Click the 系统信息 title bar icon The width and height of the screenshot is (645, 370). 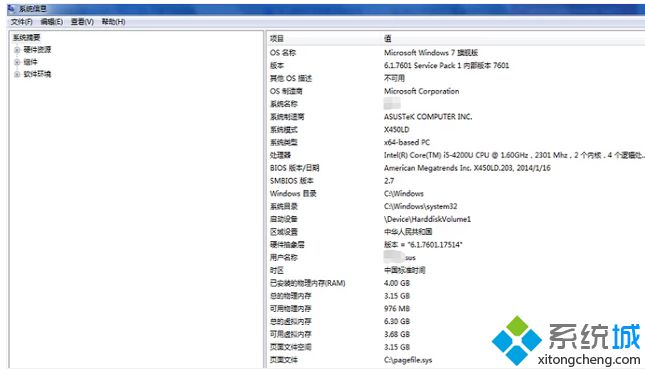click(11, 9)
